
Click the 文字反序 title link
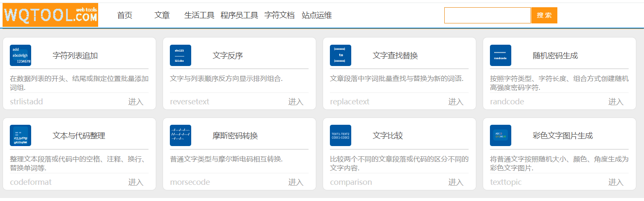pyautogui.click(x=228, y=56)
